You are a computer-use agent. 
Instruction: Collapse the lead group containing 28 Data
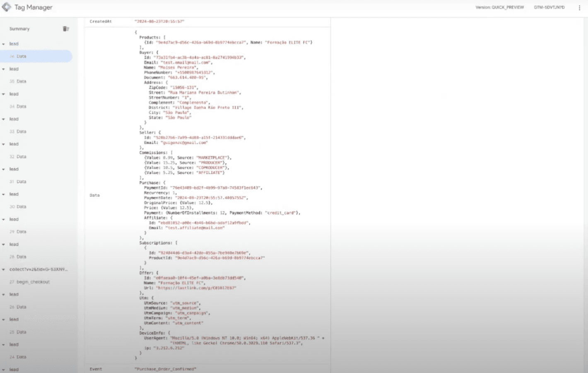point(3,245)
